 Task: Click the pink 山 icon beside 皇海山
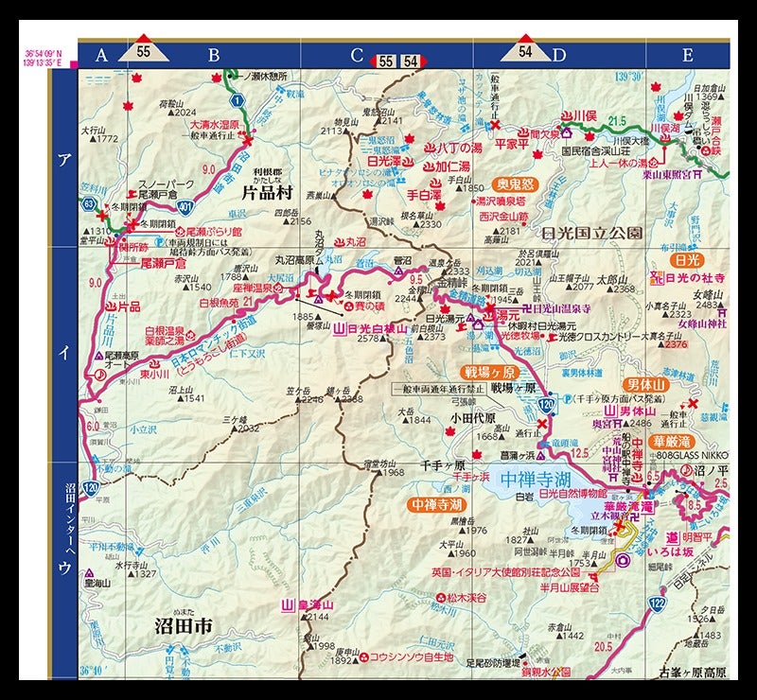click(x=288, y=605)
